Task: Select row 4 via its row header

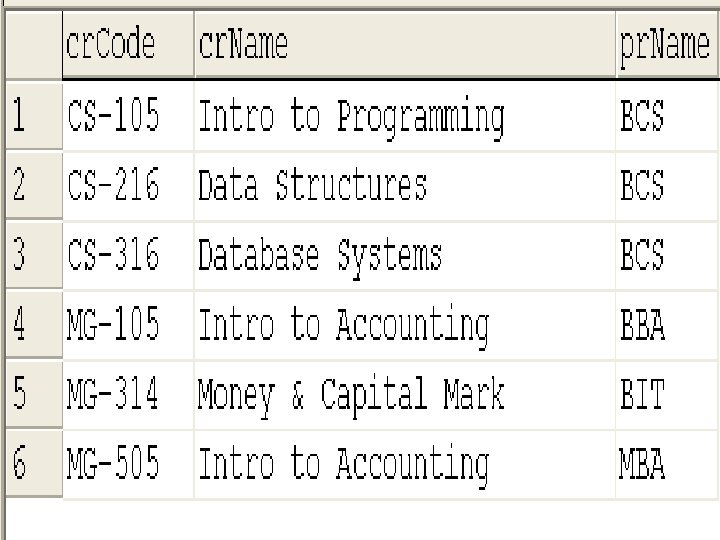Action: (34, 324)
